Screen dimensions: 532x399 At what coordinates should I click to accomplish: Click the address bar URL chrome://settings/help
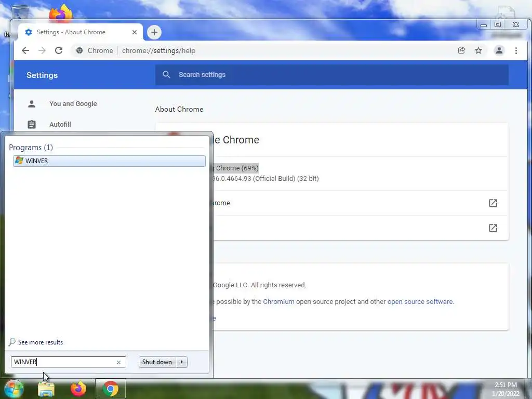pyautogui.click(x=158, y=50)
